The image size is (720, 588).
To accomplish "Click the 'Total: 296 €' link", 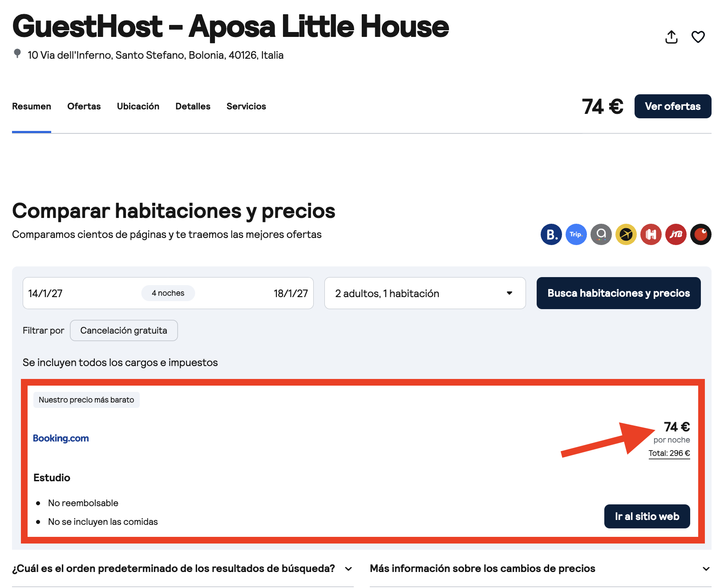I will tap(669, 453).
